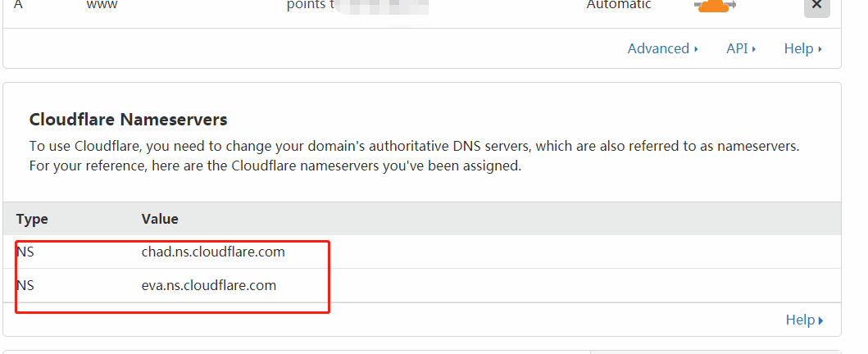This screenshot has height=354, width=868.
Task: Delete the www A record
Action: pyautogui.click(x=816, y=5)
